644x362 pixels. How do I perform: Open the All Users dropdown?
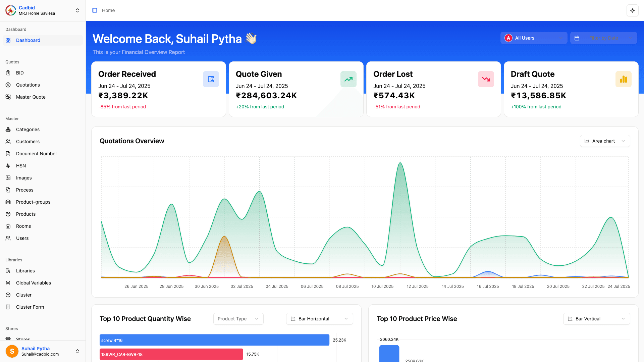(x=534, y=38)
